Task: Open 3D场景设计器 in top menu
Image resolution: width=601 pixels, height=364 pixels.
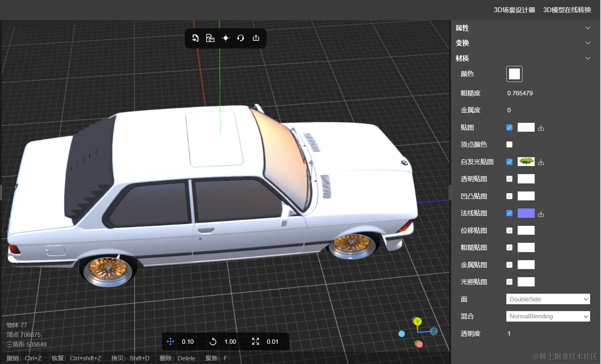Action: 514,10
